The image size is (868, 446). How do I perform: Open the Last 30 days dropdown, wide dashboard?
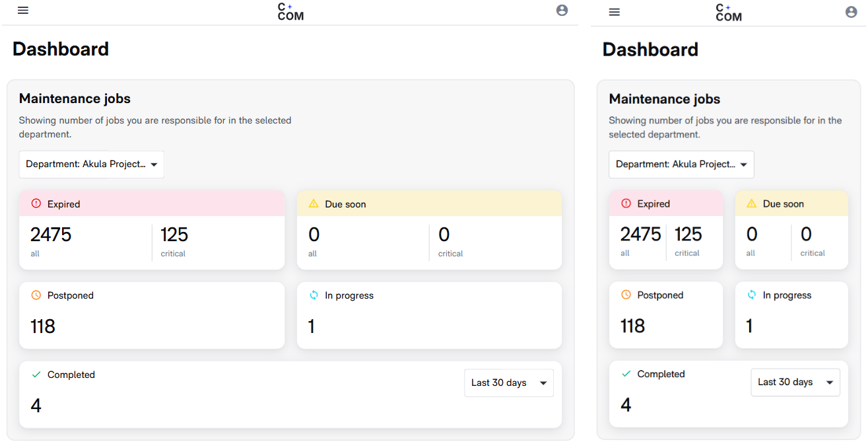[x=509, y=383]
